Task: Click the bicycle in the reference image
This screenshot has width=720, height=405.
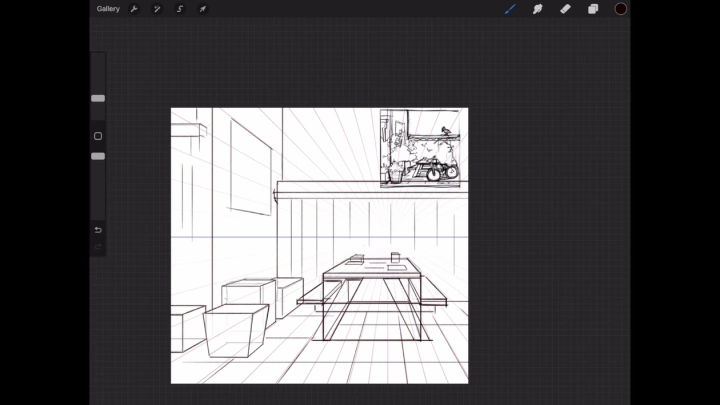Action: 441,172
